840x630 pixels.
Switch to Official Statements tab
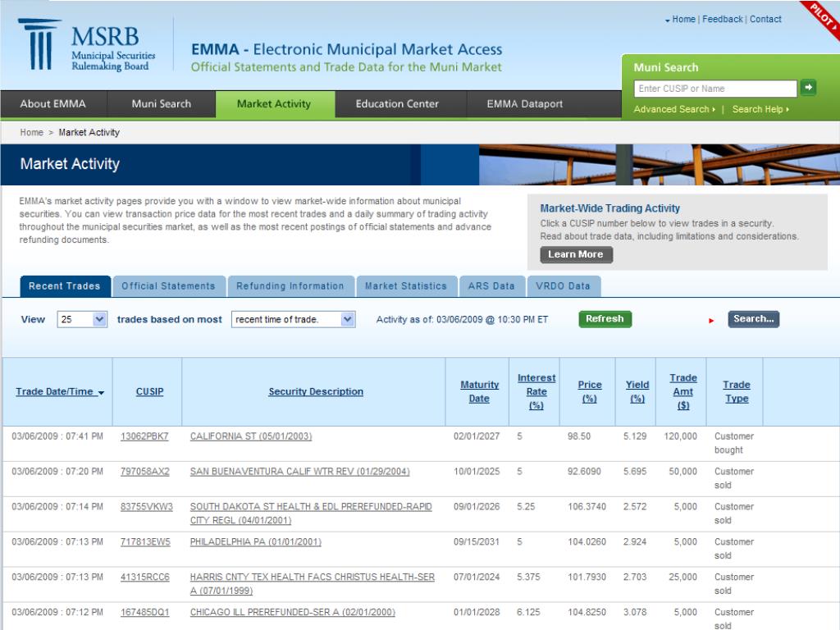168,286
